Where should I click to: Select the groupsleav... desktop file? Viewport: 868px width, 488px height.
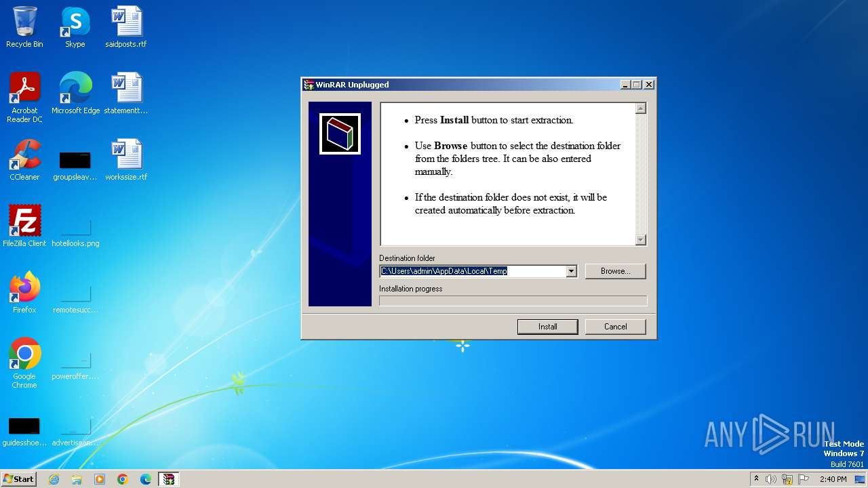(75, 166)
